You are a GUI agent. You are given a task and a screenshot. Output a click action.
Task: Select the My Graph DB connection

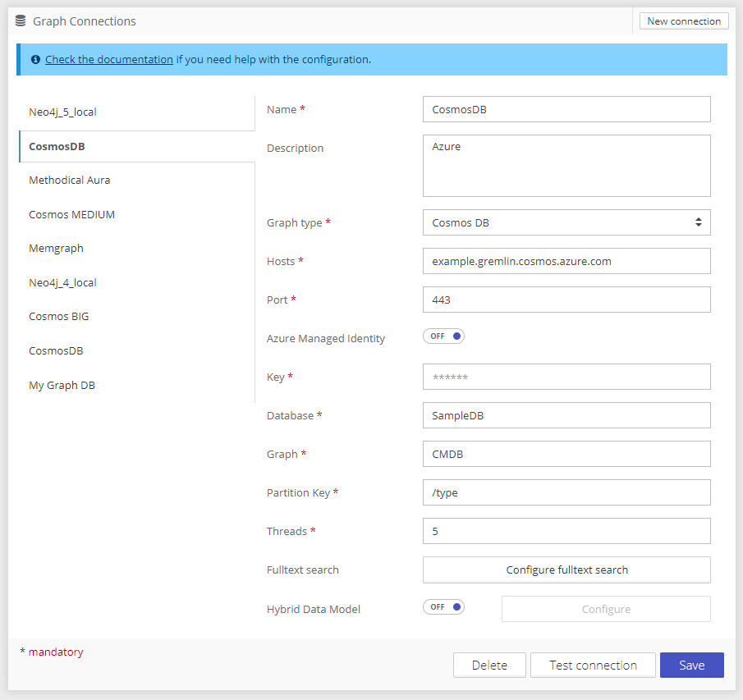pyautogui.click(x=62, y=385)
